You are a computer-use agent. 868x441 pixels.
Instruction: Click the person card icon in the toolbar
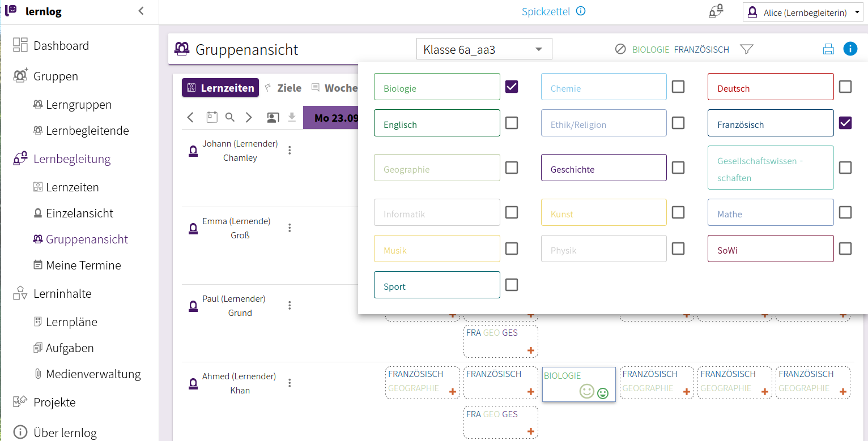tap(273, 117)
